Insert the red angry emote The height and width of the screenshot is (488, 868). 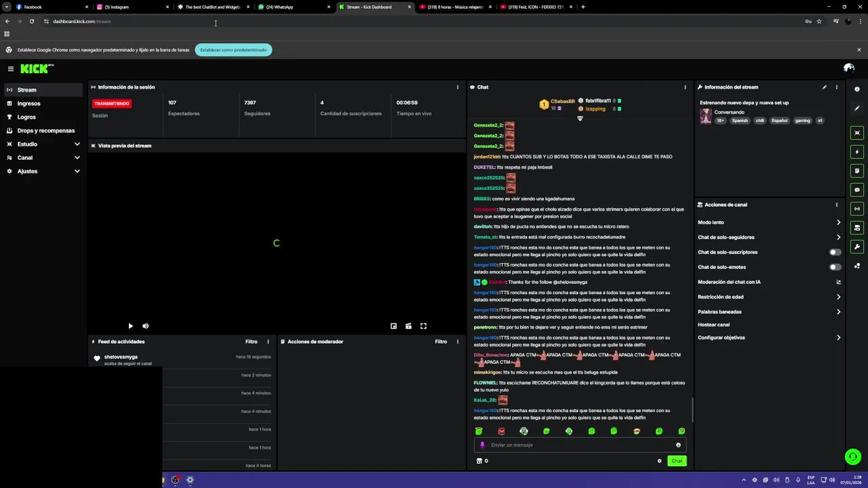(501, 431)
